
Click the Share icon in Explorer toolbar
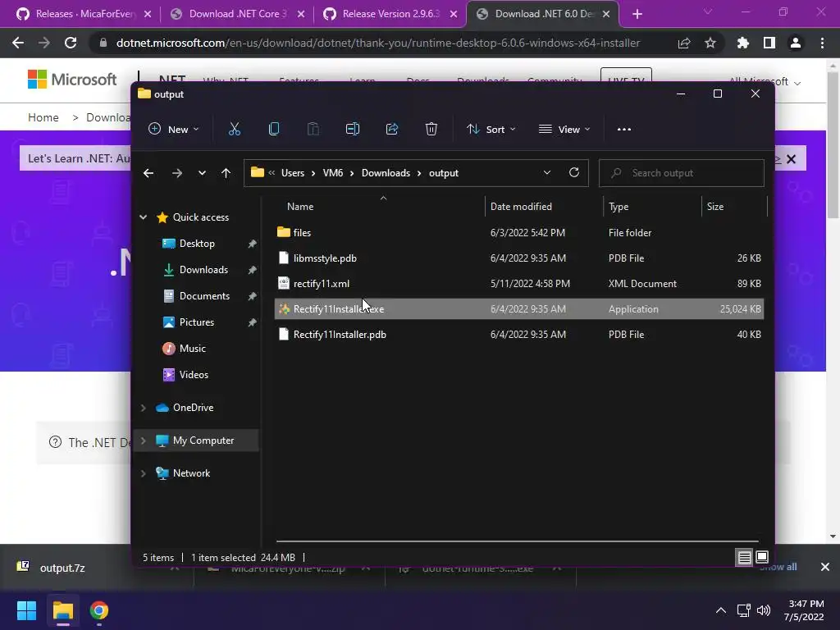pyautogui.click(x=392, y=129)
